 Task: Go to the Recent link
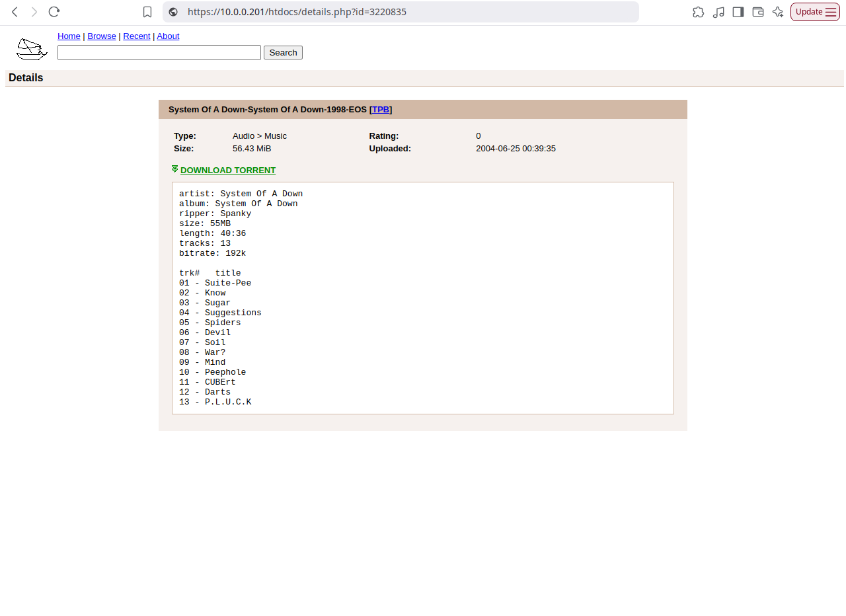136,36
